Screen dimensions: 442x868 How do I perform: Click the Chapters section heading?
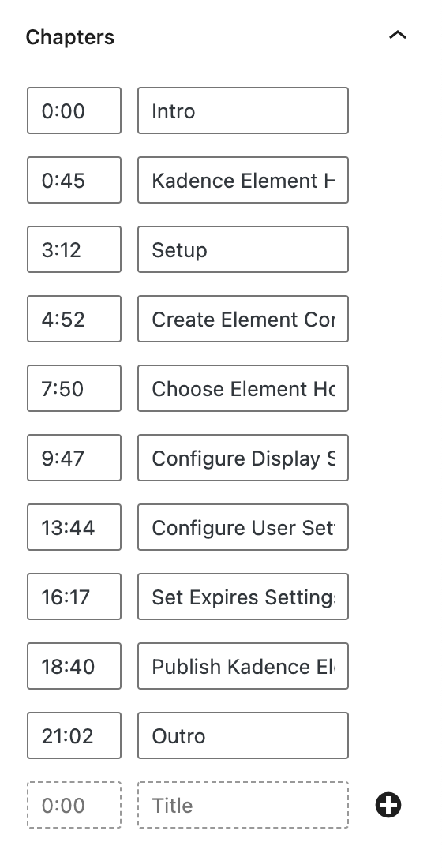[69, 37]
